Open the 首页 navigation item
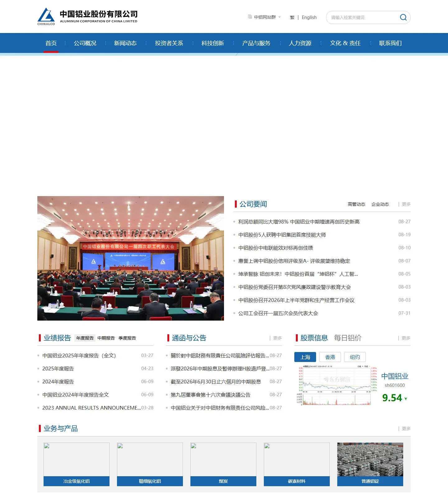This screenshot has width=448, height=498. pyautogui.click(x=51, y=43)
